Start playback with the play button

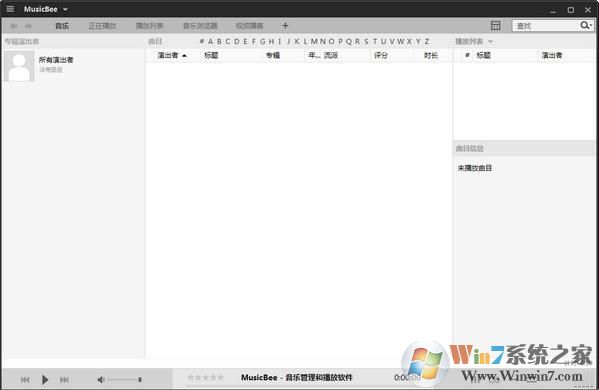pos(45,380)
